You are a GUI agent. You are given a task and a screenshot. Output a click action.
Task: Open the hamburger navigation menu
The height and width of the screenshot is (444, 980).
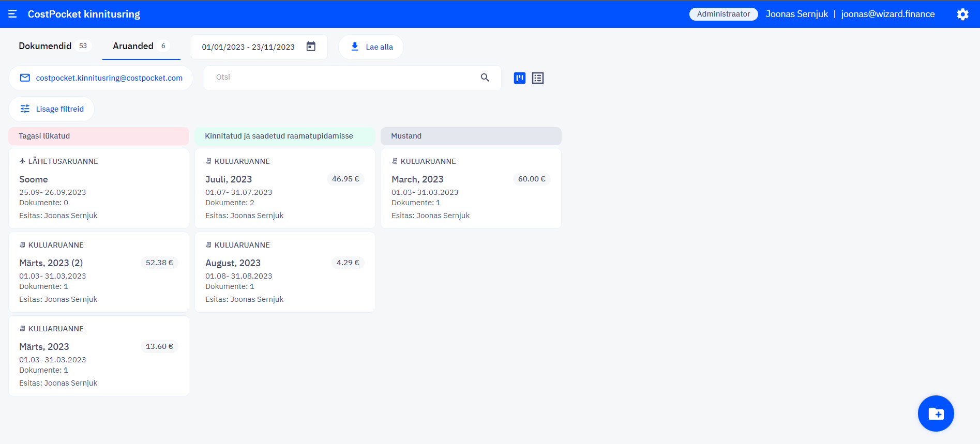point(12,14)
